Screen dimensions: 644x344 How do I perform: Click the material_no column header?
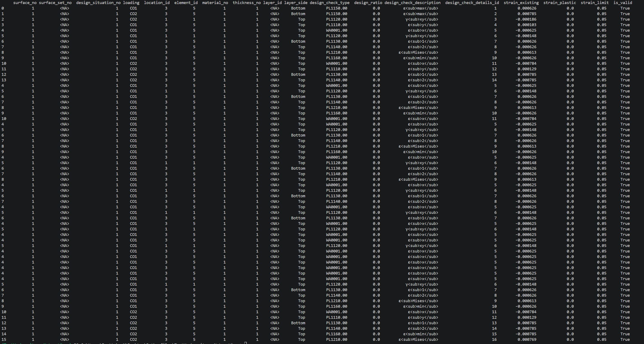tap(215, 3)
